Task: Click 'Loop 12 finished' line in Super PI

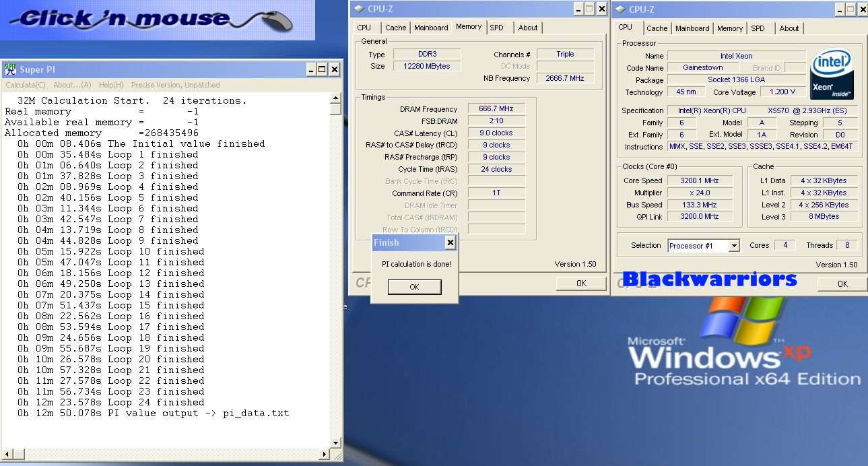Action: point(111,273)
